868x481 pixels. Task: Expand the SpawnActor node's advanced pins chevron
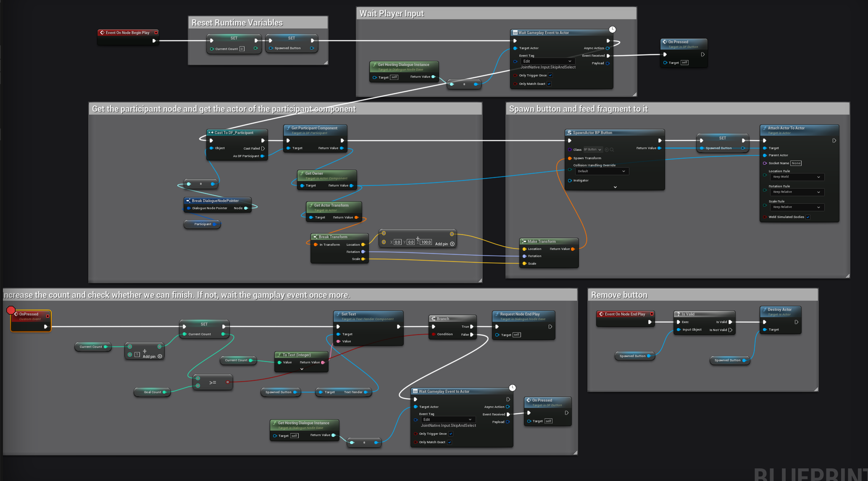[x=615, y=187]
